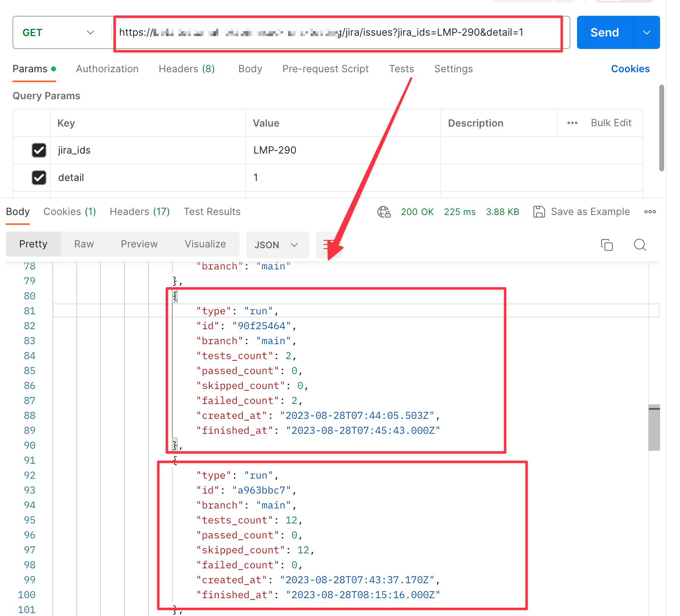View response Cookies (1) tab
Viewport: 680px width, 616px height.
point(70,212)
